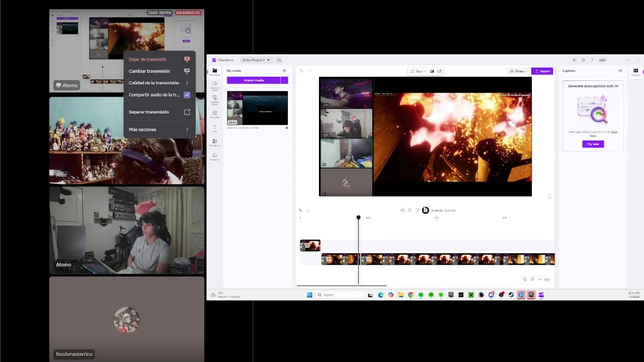Open Clipchamp taskbar icon
This screenshot has width=644, height=362.
541,295
